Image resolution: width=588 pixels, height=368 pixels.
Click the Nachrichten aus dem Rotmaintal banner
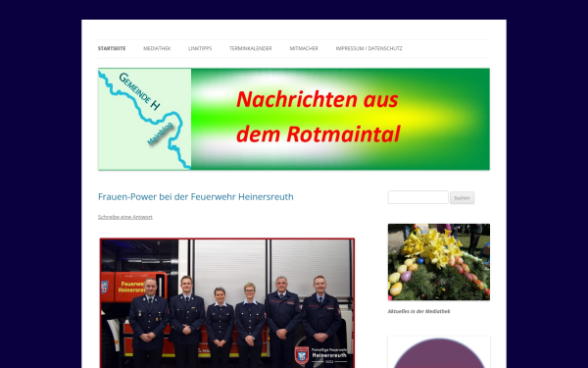coord(294,119)
